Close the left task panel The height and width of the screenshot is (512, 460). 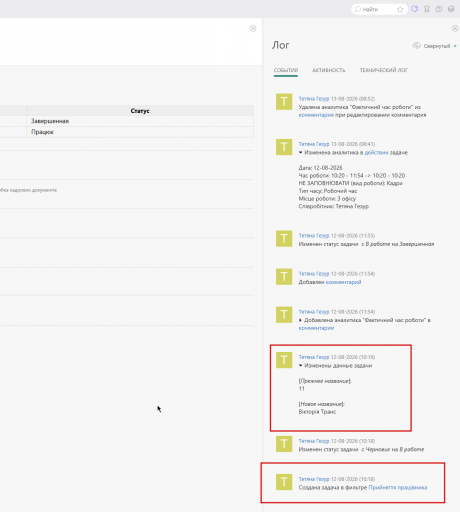tap(253, 28)
